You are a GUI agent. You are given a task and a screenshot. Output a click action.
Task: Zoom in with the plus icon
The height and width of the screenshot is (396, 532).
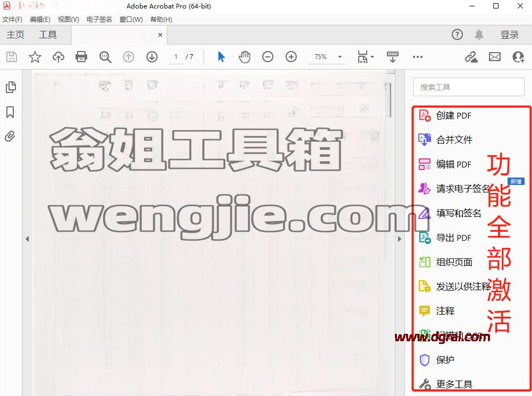click(291, 57)
